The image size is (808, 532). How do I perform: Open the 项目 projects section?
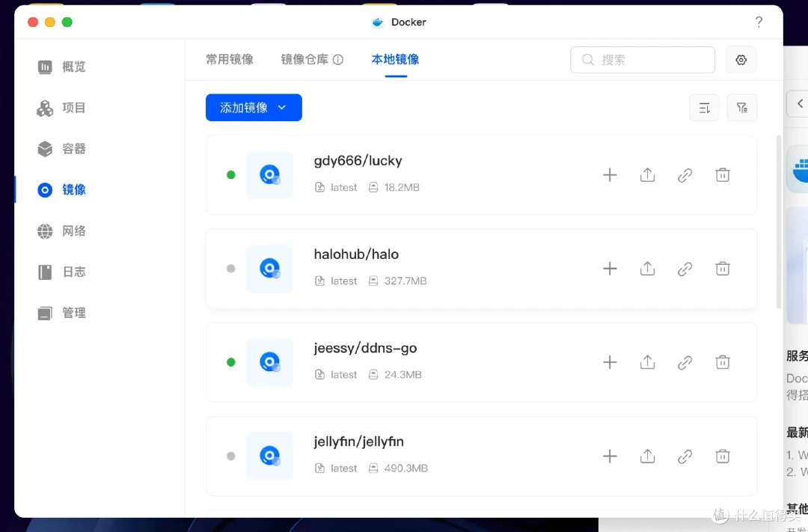(x=61, y=108)
